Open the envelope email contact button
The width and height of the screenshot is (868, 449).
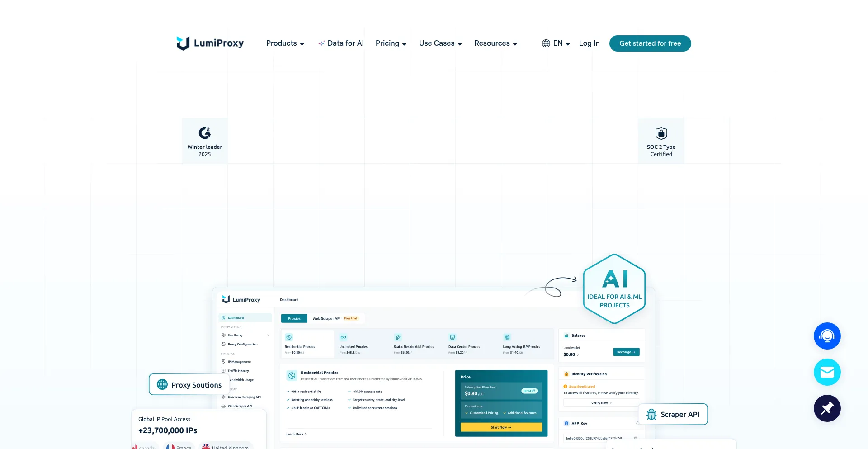click(827, 372)
